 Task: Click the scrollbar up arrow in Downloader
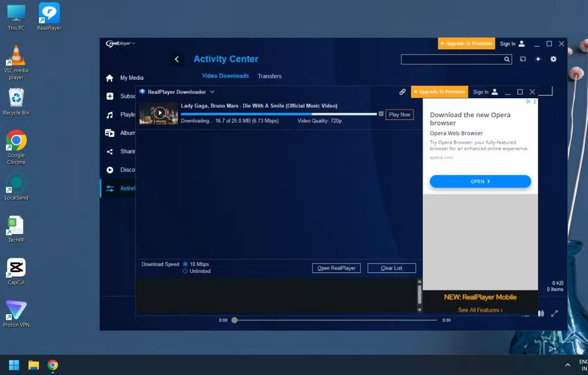pyautogui.click(x=419, y=282)
